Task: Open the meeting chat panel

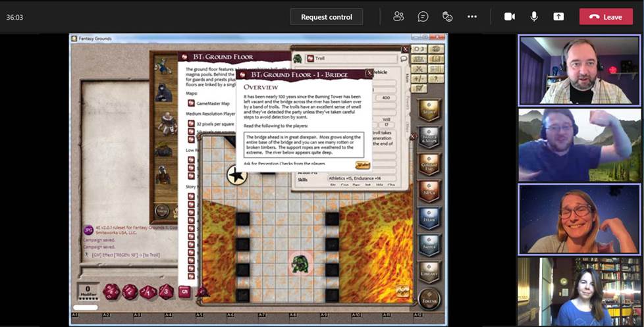Action: 423,17
